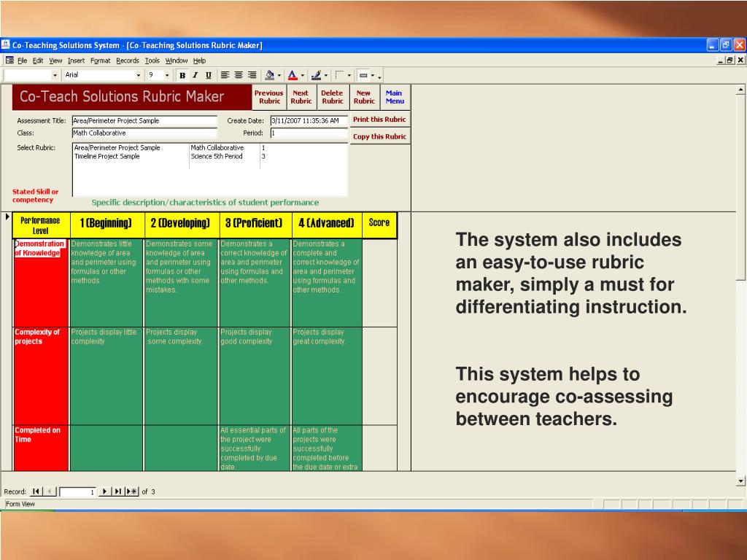Image resolution: width=747 pixels, height=560 pixels.
Task: Click the Create Date field
Action: (x=309, y=121)
